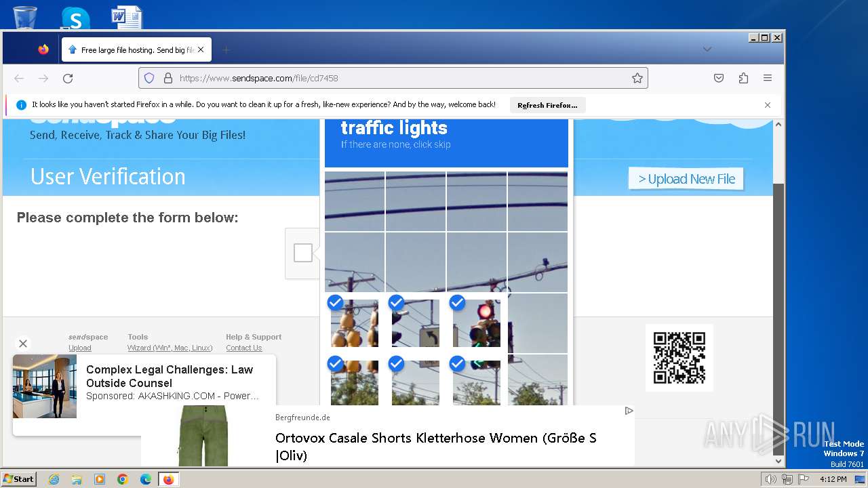Viewport: 868px width, 488px height.
Task: Close the Complex Legal Challenges ad popup
Action: (x=23, y=344)
